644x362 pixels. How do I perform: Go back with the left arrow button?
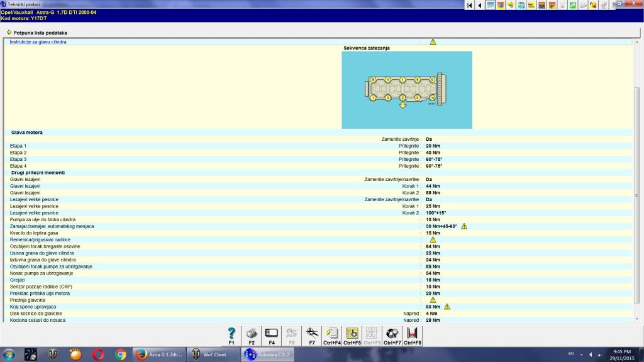pos(480,5)
